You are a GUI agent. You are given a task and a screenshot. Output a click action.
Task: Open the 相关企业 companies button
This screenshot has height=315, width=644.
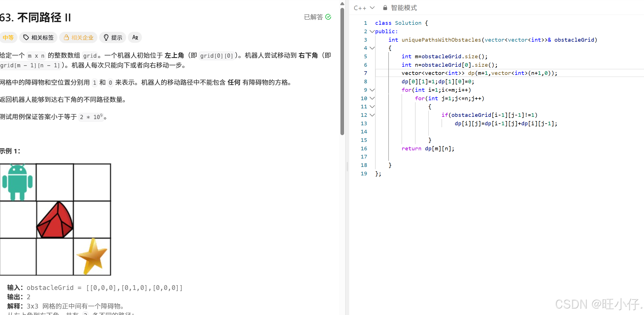(78, 37)
